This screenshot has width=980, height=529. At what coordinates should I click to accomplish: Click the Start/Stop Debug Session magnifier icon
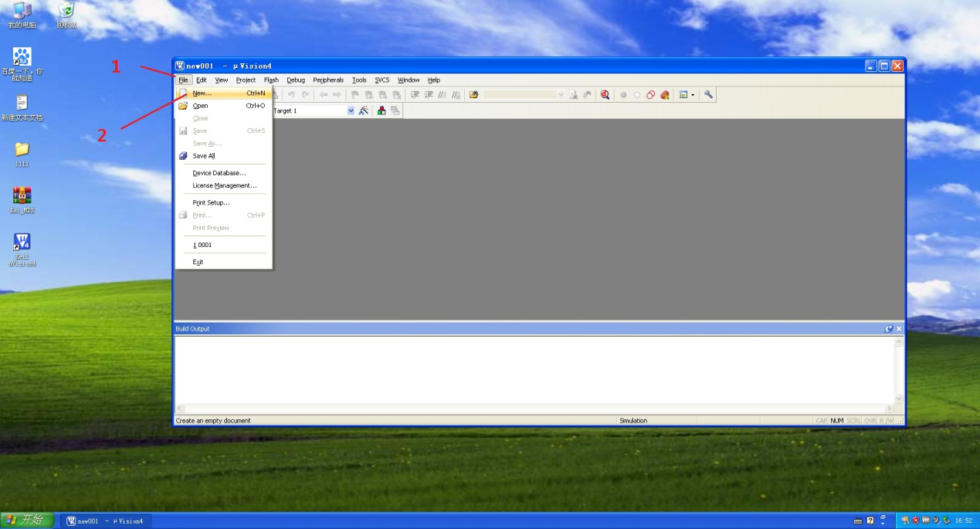[x=605, y=95]
